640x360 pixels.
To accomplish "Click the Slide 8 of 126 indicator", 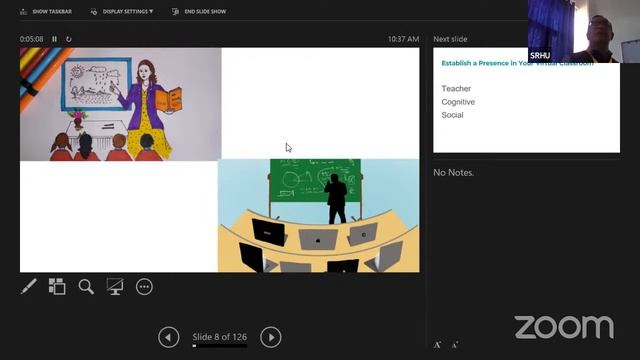I will tap(220, 337).
